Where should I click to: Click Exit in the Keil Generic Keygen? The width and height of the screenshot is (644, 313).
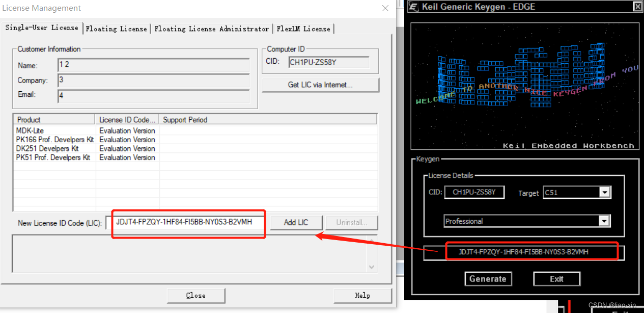[556, 279]
